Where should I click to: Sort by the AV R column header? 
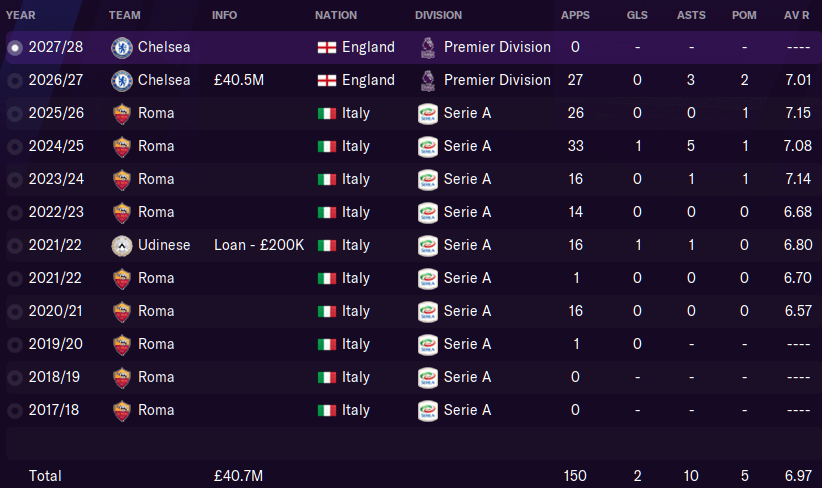click(x=796, y=15)
